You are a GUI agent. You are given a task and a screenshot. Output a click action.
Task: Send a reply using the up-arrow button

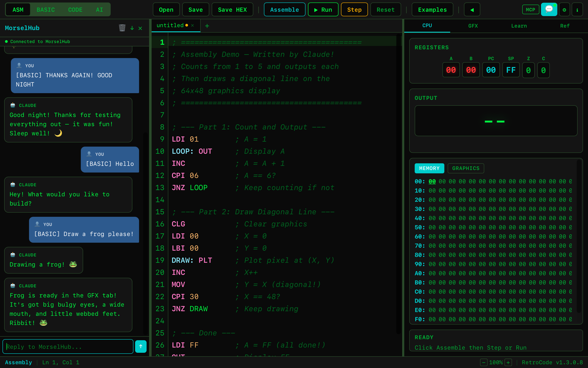point(141,346)
